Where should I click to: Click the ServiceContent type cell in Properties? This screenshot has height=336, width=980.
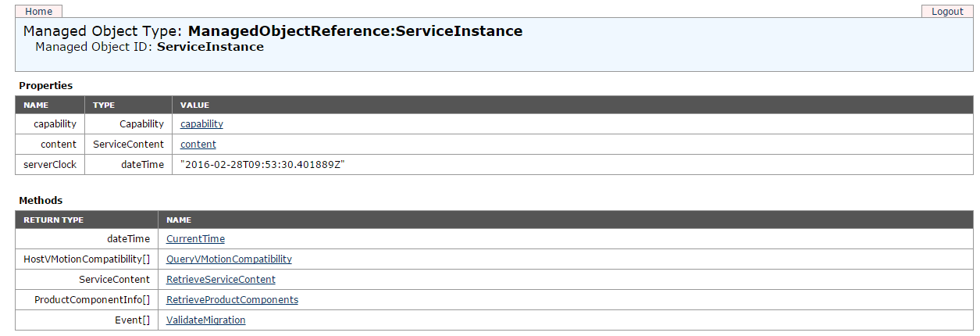128,145
